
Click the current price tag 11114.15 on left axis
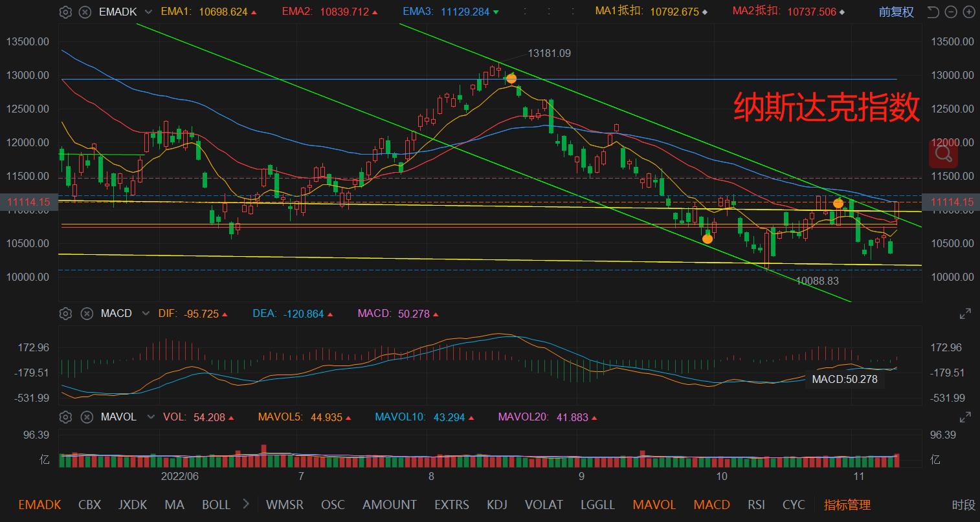(x=28, y=202)
